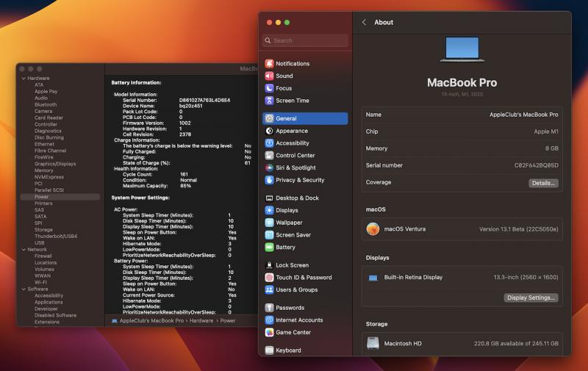Click the Coverage Details button
588x371 pixels.
(543, 183)
